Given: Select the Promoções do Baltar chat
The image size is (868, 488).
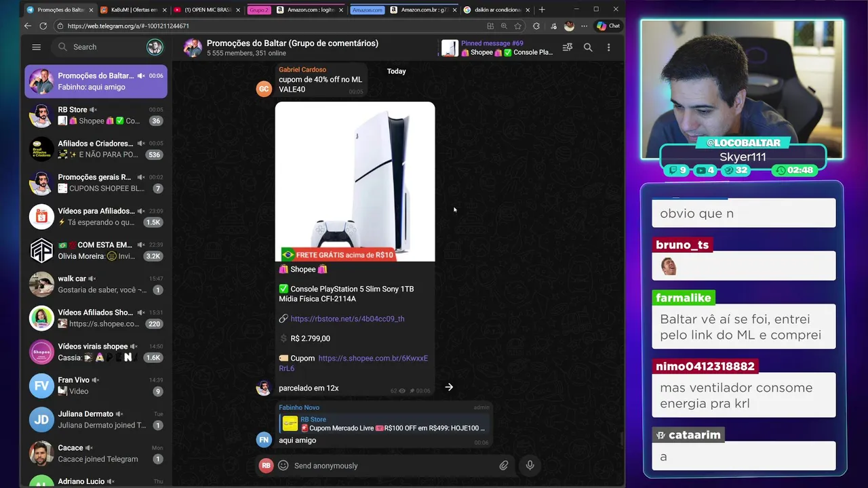Looking at the screenshot, I should 96,81.
